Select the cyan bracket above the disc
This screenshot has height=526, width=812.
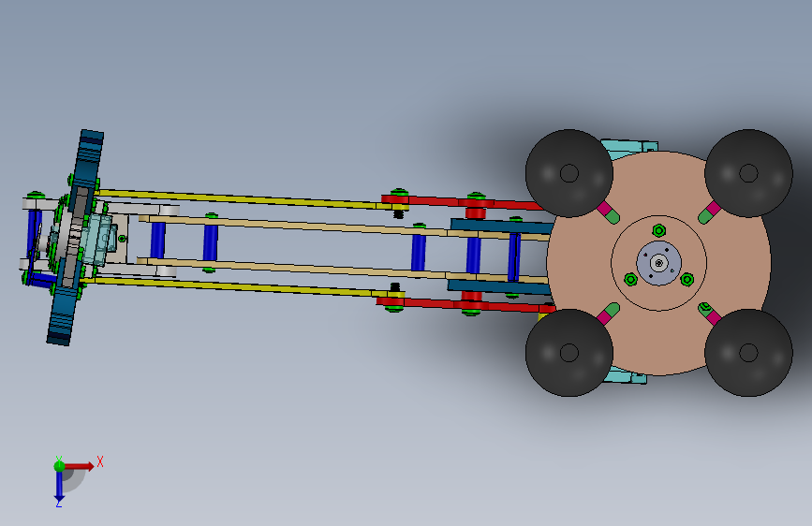pos(629,148)
